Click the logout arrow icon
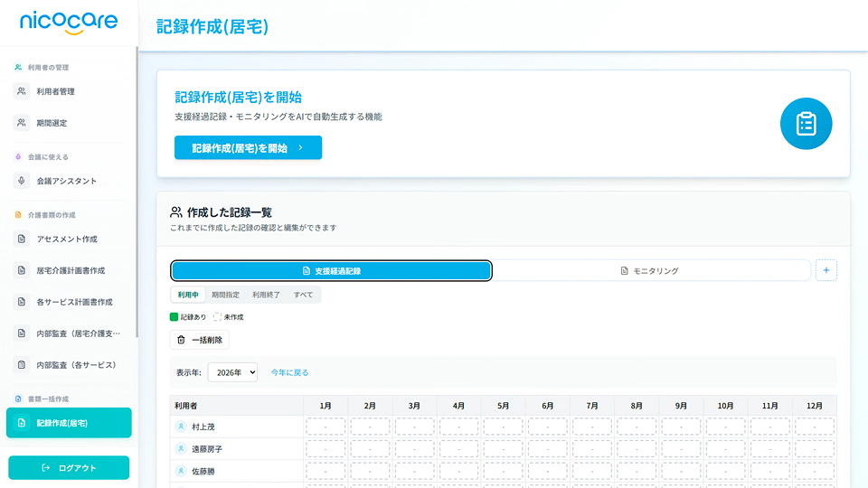868x488 pixels. [46, 468]
